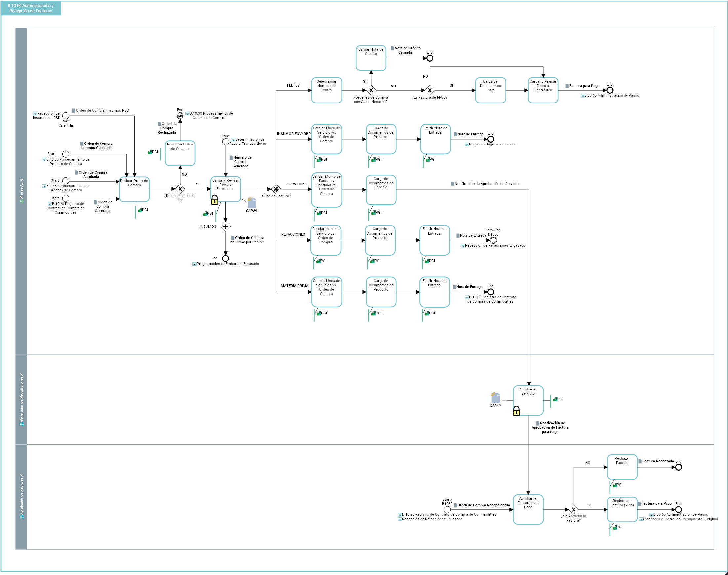The width and height of the screenshot is (728, 575).
Task: Click the message End event above Rechazar Orden de Compra
Action: point(180,116)
